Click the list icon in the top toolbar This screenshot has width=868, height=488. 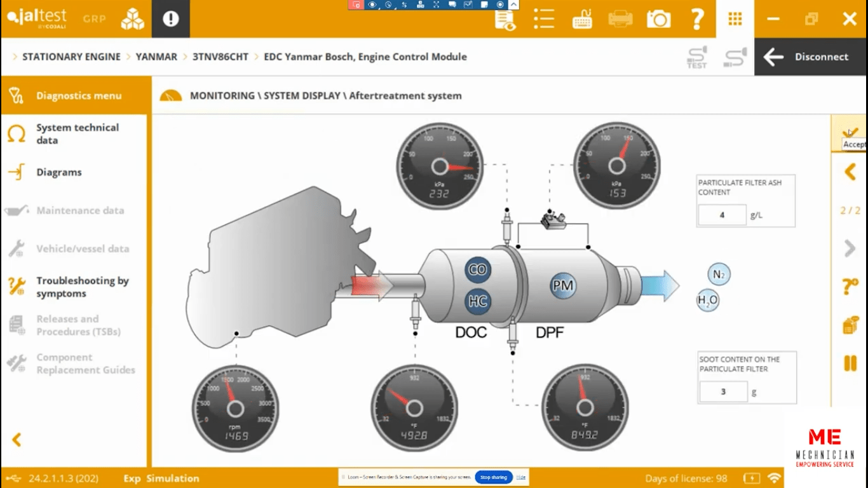[x=544, y=19]
